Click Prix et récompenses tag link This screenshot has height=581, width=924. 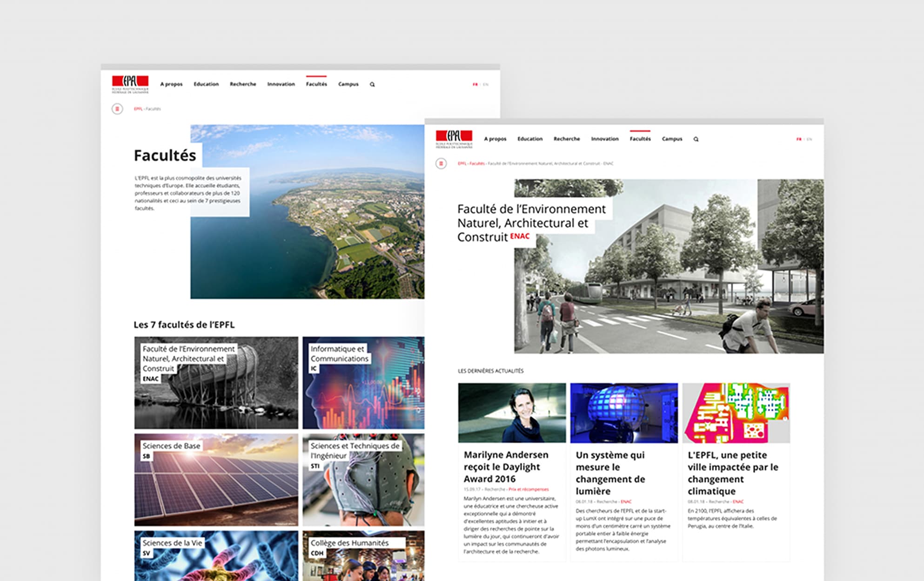(528, 489)
